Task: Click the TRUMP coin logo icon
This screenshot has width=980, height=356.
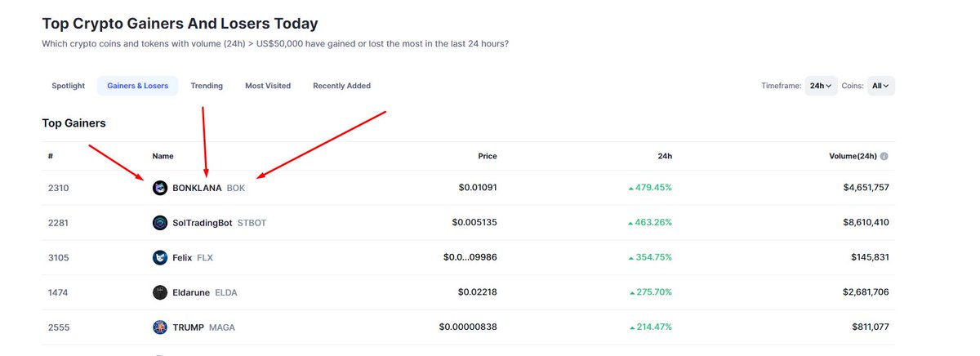Action: click(160, 327)
